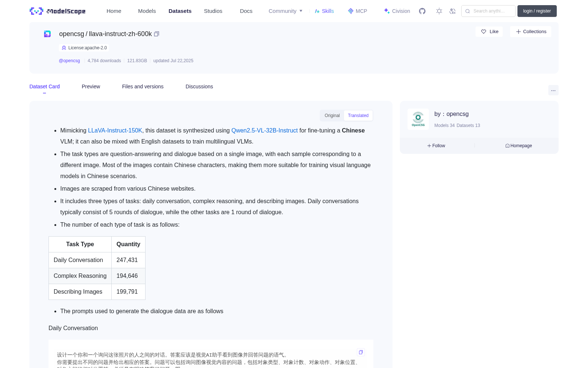Image resolution: width=588 pixels, height=368 pixels.
Task: Click the Like button
Action: (489, 32)
